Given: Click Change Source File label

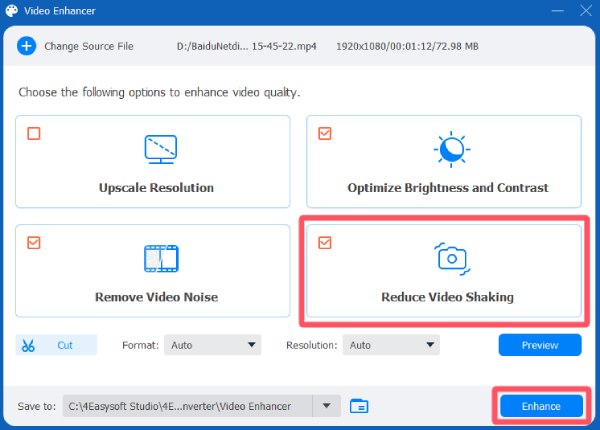Looking at the screenshot, I should click(89, 46).
